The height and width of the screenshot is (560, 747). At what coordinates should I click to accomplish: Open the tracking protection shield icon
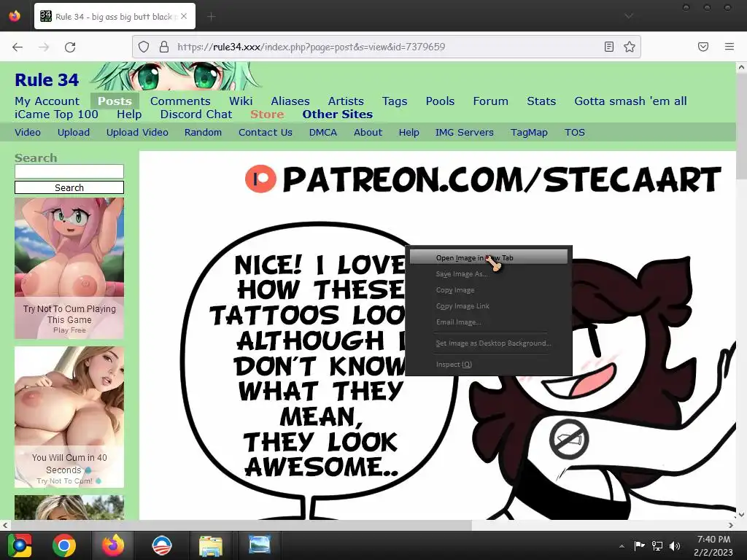pyautogui.click(x=144, y=47)
